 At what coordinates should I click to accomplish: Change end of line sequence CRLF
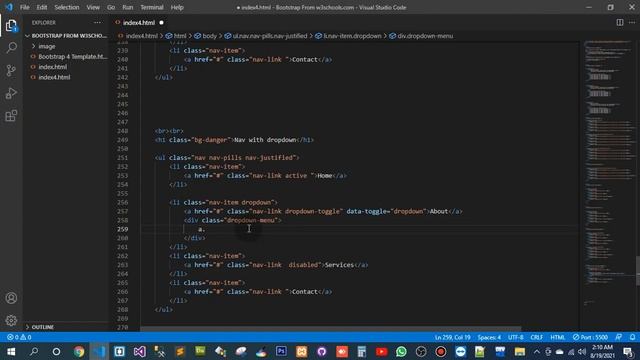[x=536, y=337]
